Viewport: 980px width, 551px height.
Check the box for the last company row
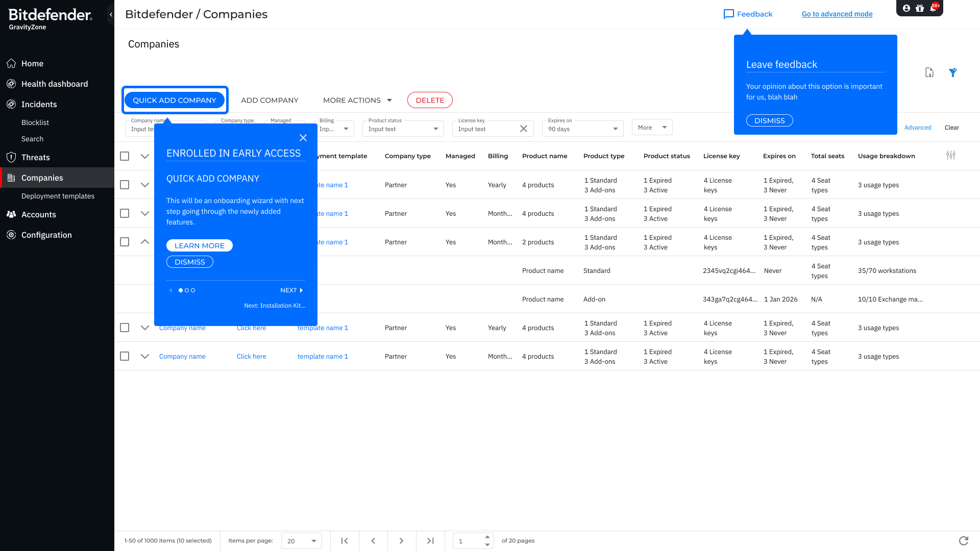[x=125, y=356]
